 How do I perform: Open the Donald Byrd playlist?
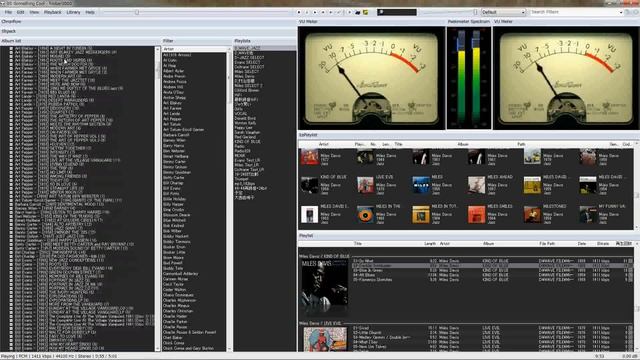(245, 118)
